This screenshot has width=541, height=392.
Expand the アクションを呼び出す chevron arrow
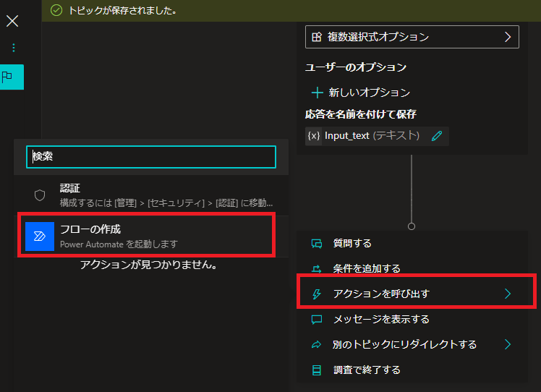(508, 294)
